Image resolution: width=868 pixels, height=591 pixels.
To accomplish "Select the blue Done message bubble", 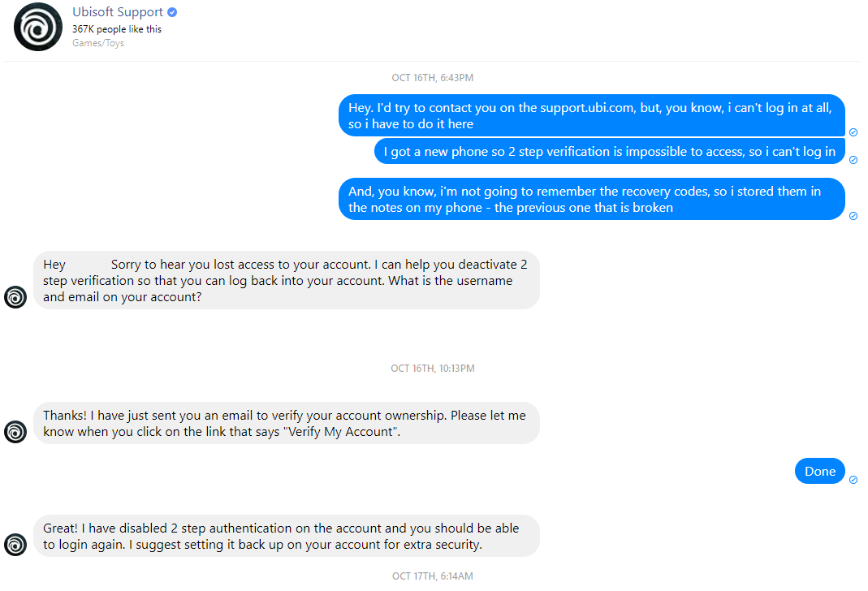I will pyautogui.click(x=820, y=471).
